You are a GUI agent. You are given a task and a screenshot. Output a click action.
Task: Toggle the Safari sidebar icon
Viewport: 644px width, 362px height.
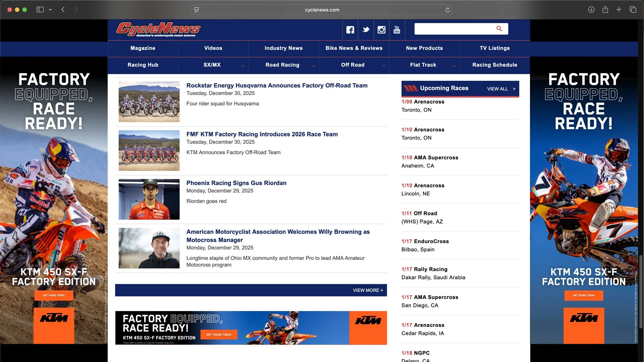[x=40, y=10]
